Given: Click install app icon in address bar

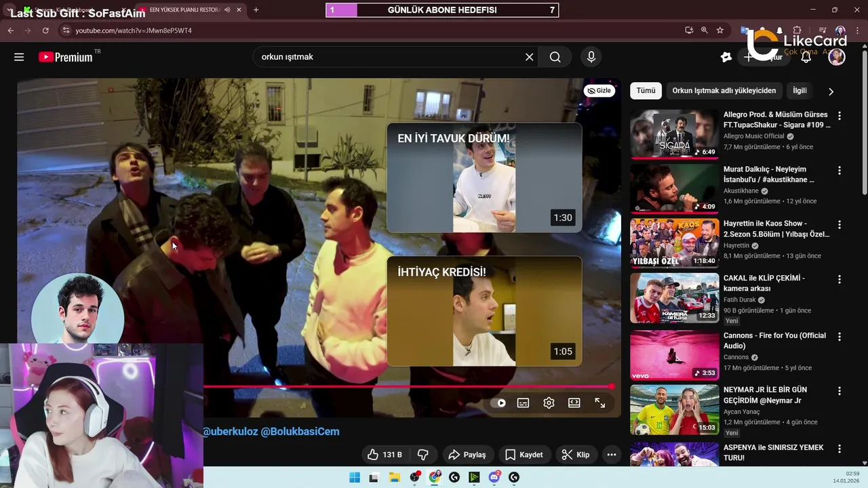Looking at the screenshot, I should click(x=689, y=30).
